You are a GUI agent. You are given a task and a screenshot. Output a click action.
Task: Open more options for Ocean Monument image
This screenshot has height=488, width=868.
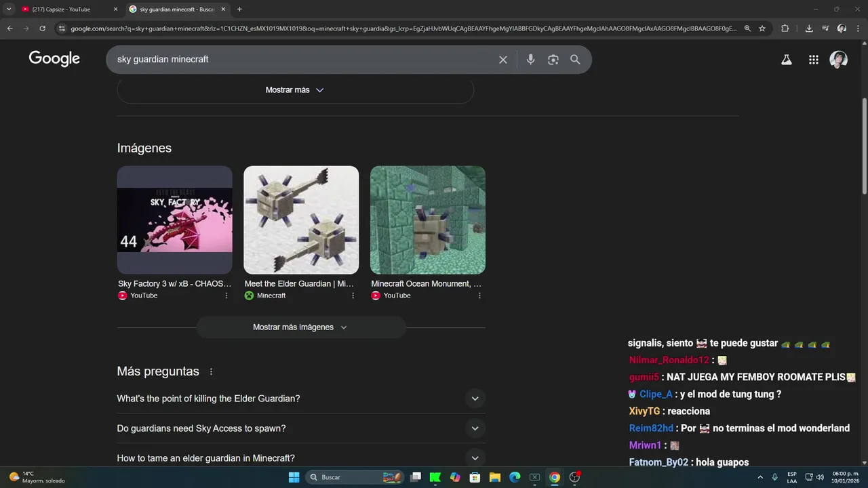[479, 296]
